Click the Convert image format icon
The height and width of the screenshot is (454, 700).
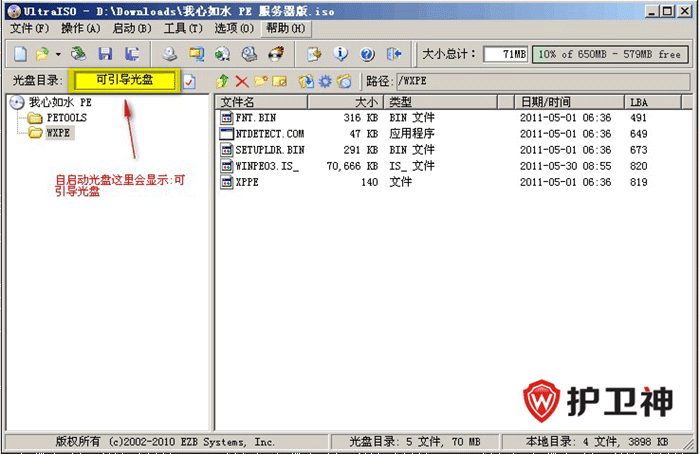[196, 54]
